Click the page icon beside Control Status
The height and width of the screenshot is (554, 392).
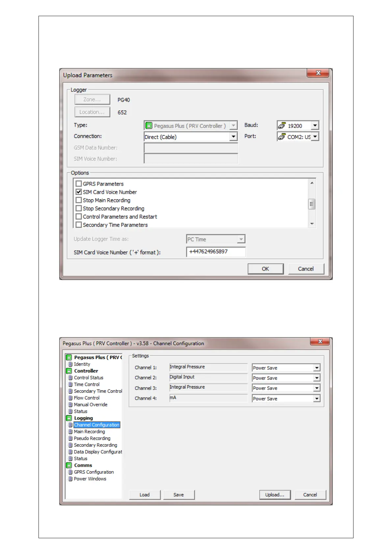coord(70,378)
